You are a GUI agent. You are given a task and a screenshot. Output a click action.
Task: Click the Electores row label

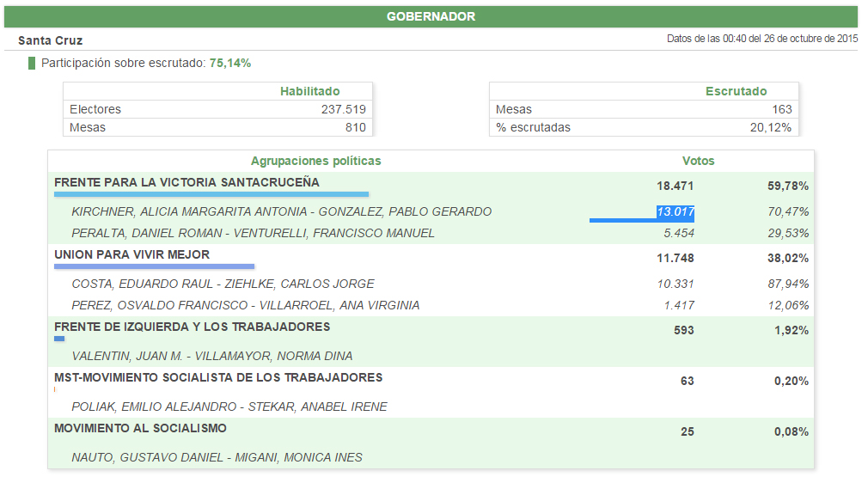pos(95,110)
